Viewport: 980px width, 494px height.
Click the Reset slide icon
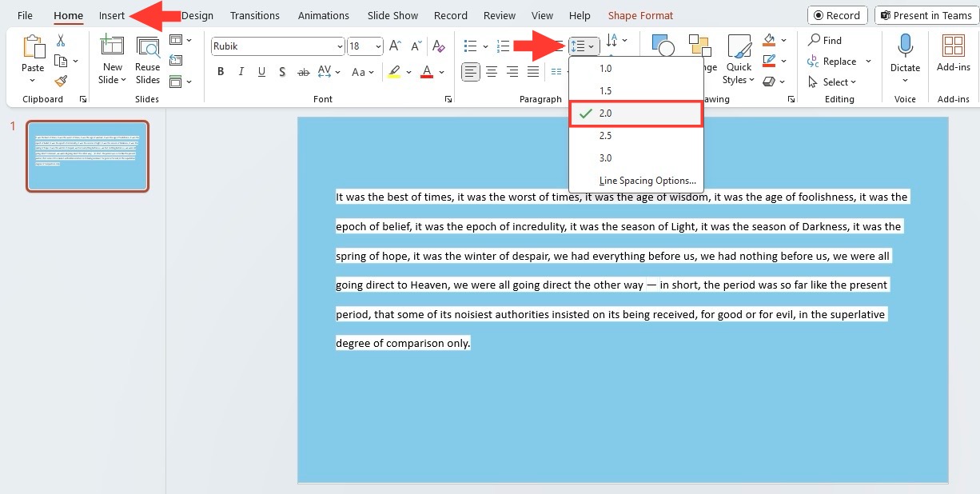pyautogui.click(x=176, y=60)
